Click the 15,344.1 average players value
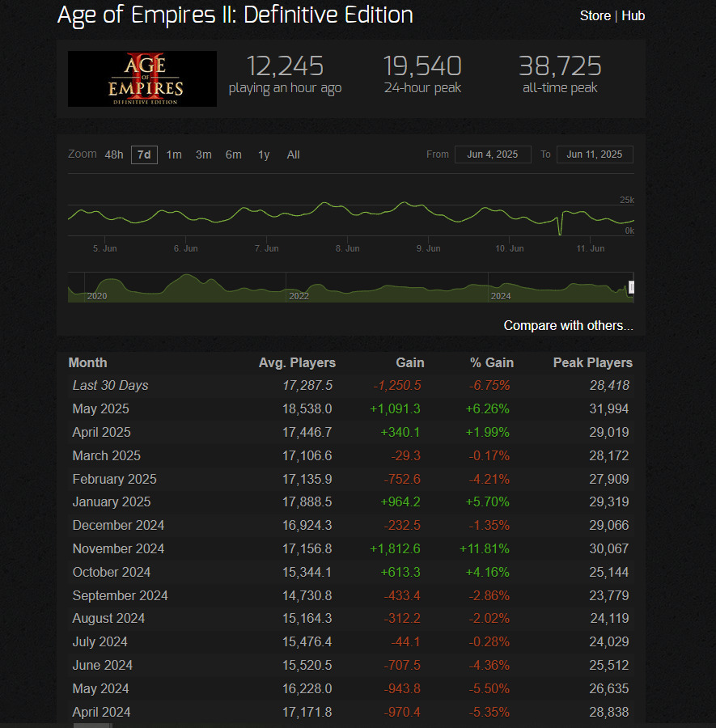Screen dimensions: 716x728 [x=307, y=572]
